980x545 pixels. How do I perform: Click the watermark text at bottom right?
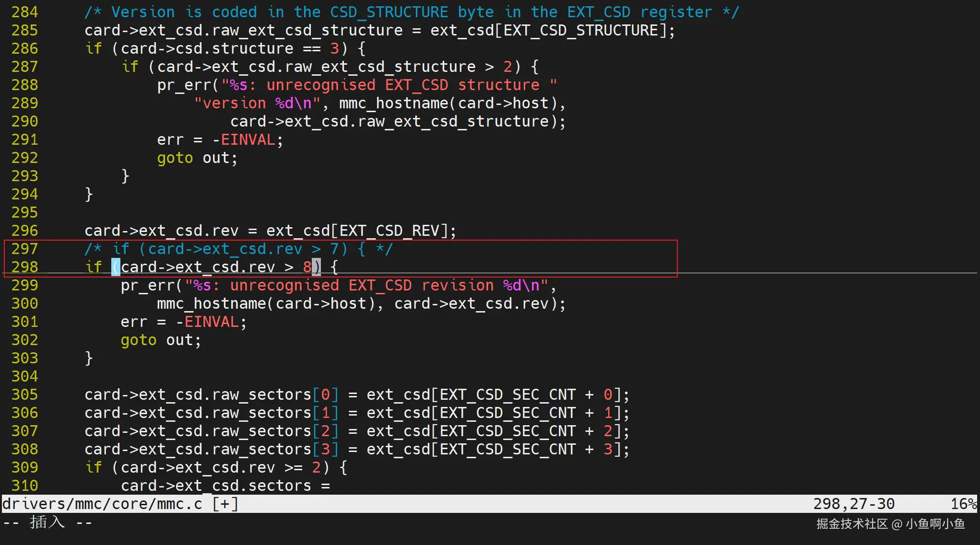890,524
